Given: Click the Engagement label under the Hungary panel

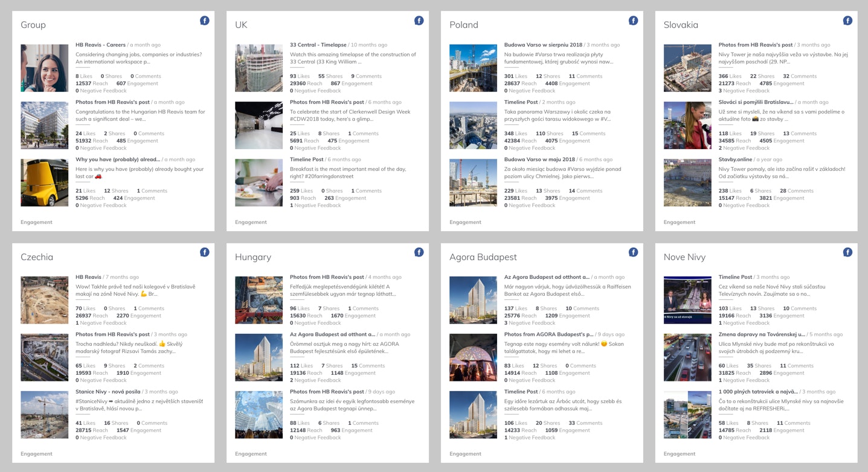Looking at the screenshot, I should coord(251,454).
